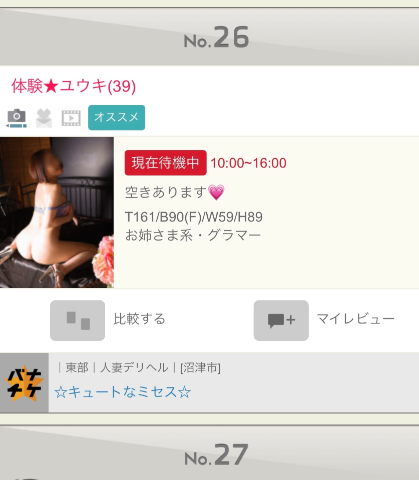This screenshot has width=419, height=480.
Task: Open the ☆キュートなミセス☆ shop link
Action: click(123, 392)
